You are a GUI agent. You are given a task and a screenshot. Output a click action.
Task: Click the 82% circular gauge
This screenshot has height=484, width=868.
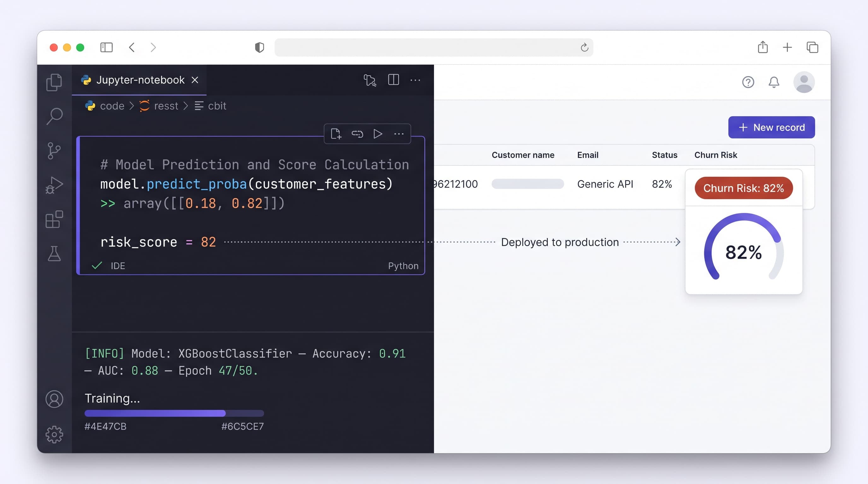(x=743, y=247)
